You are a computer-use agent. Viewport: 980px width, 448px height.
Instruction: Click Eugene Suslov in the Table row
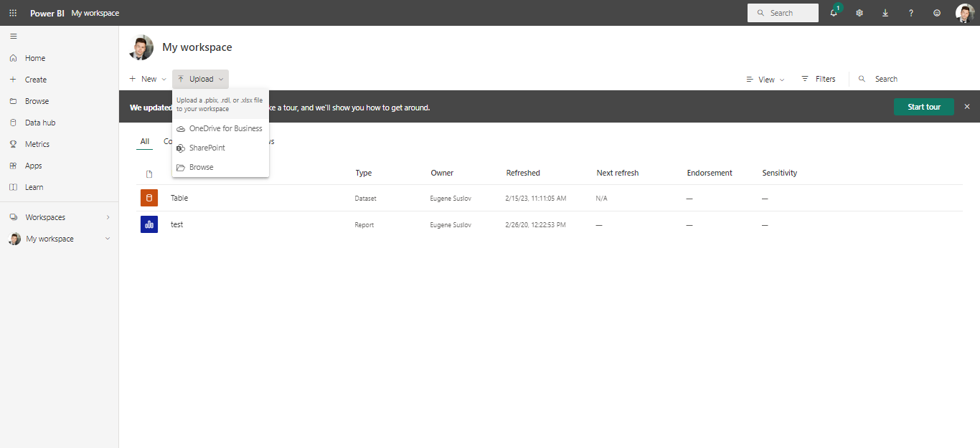pos(451,199)
